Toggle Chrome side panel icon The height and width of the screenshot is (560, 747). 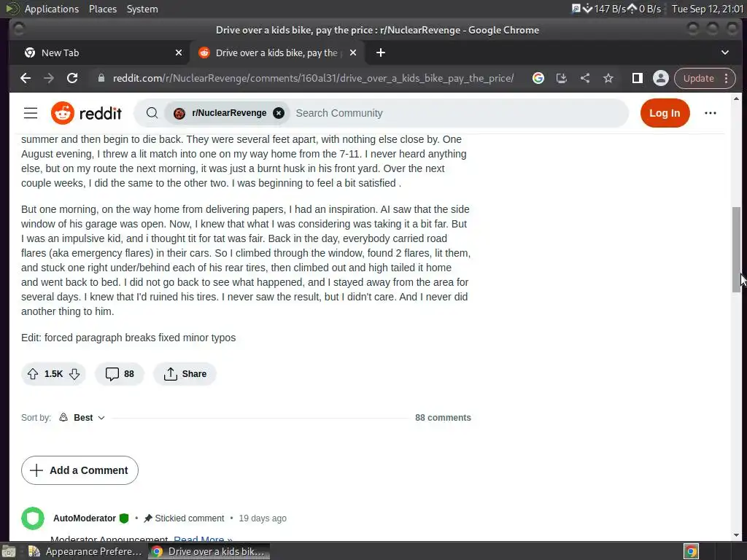pyautogui.click(x=637, y=78)
